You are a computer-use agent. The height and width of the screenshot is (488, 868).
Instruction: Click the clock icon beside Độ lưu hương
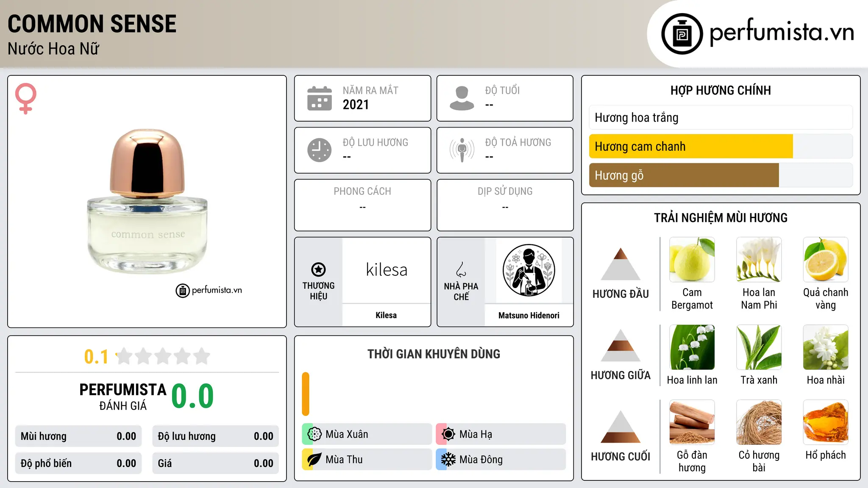(319, 150)
